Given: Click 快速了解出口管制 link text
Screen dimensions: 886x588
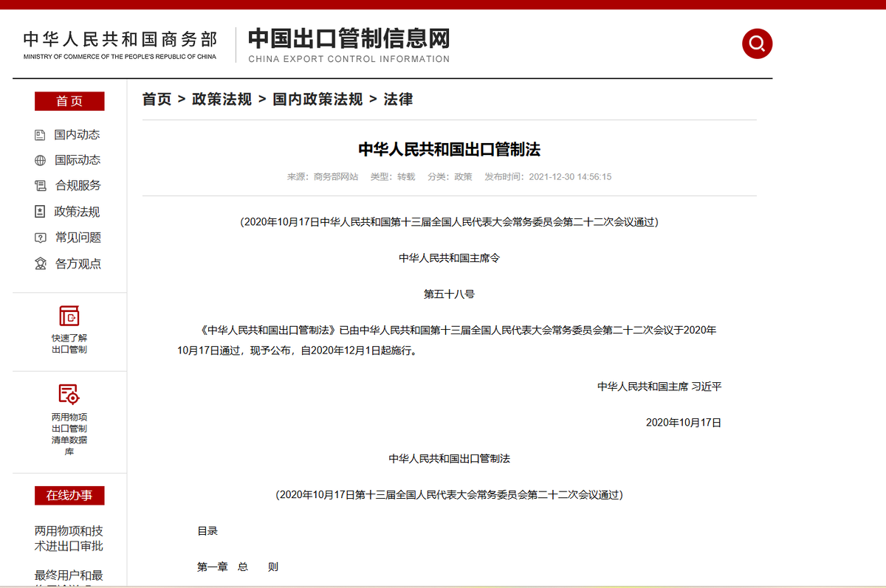Looking at the screenshot, I should click(69, 344).
